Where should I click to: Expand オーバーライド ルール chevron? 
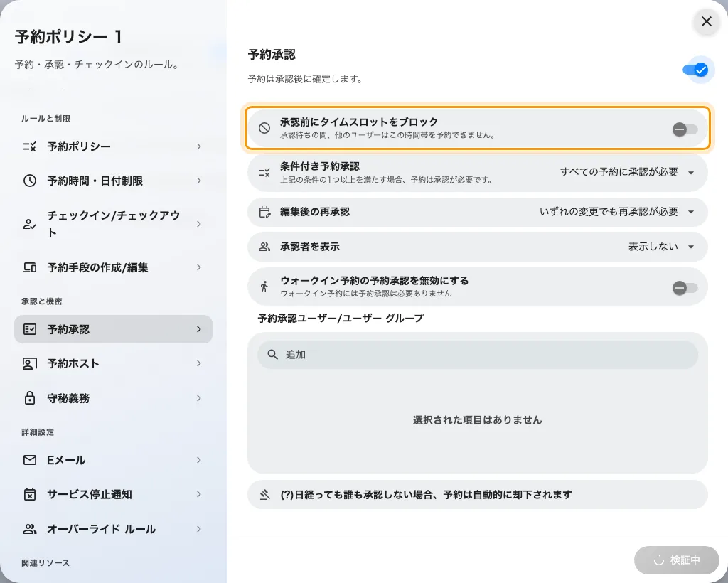pyautogui.click(x=199, y=529)
